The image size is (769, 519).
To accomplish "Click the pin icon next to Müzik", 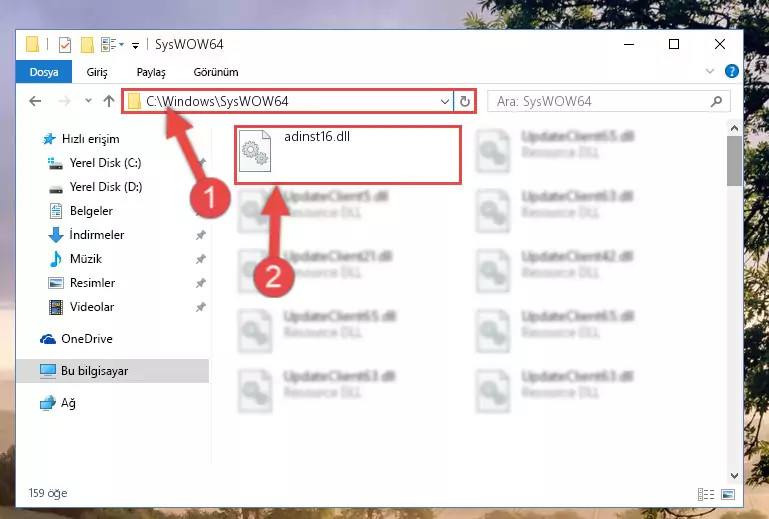I will [x=201, y=260].
